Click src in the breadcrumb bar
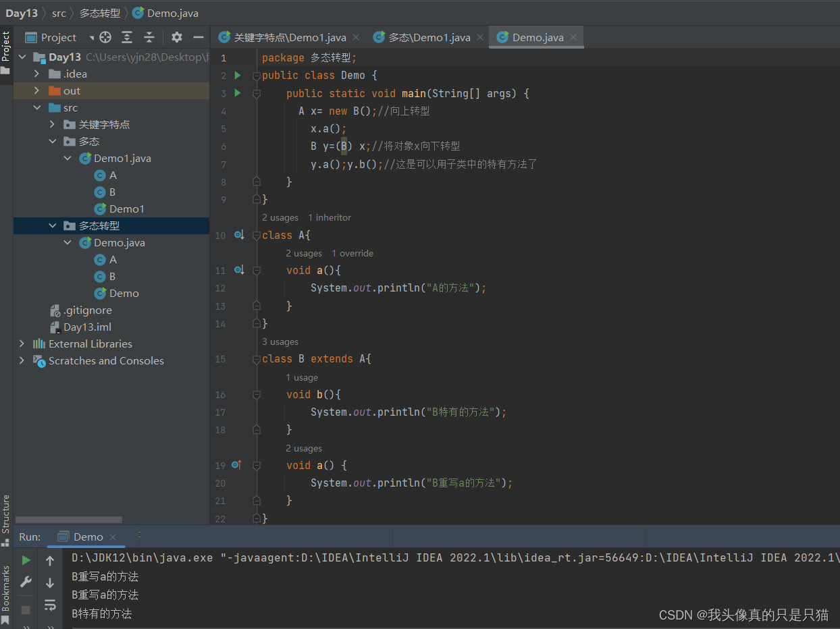This screenshot has width=840, height=629. point(59,13)
